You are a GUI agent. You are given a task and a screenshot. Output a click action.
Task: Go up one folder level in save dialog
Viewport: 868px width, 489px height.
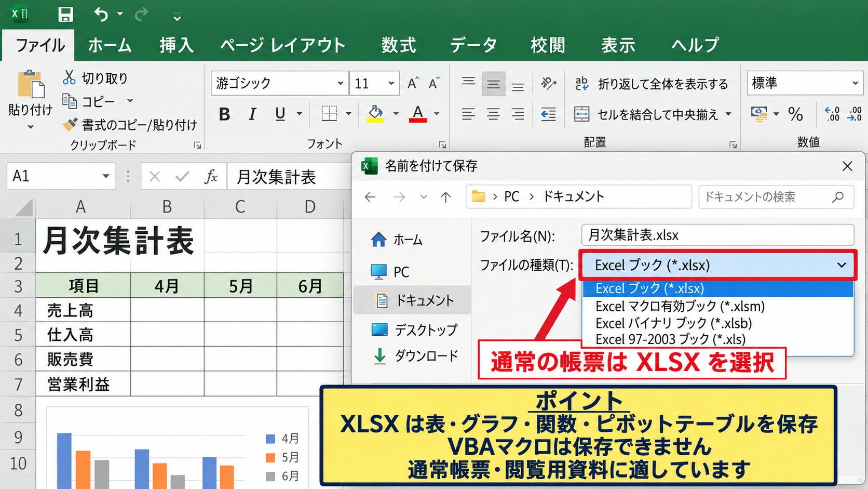pyautogui.click(x=445, y=197)
